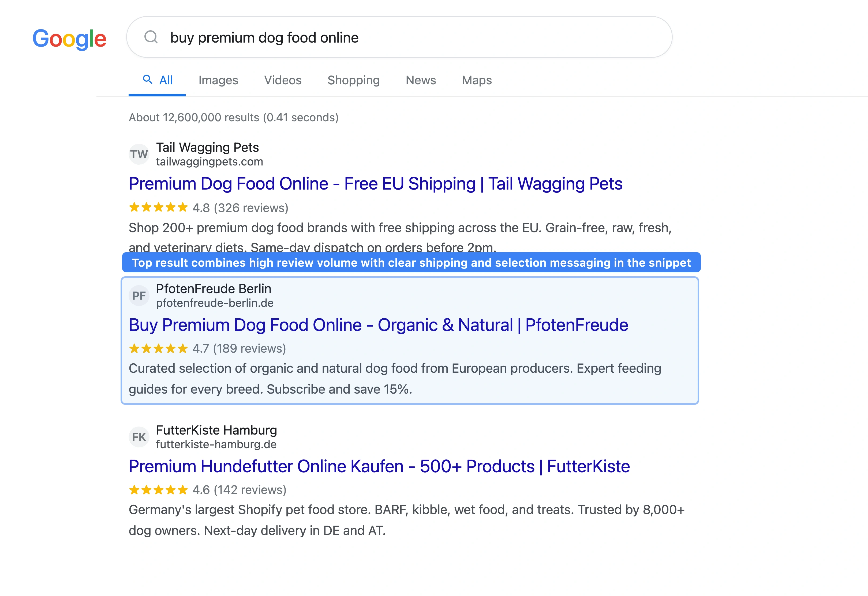The height and width of the screenshot is (596, 868).
Task: Click the FK favicon for FutterKiste Hamburg
Action: tap(139, 436)
